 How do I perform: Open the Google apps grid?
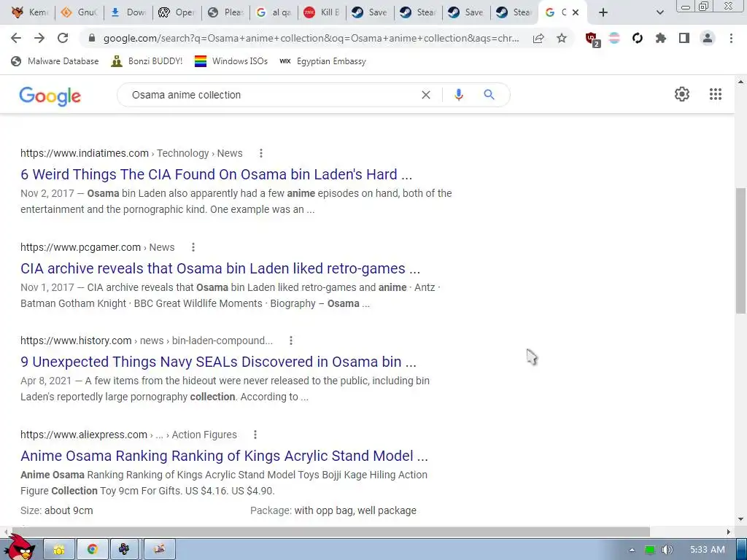[715, 94]
